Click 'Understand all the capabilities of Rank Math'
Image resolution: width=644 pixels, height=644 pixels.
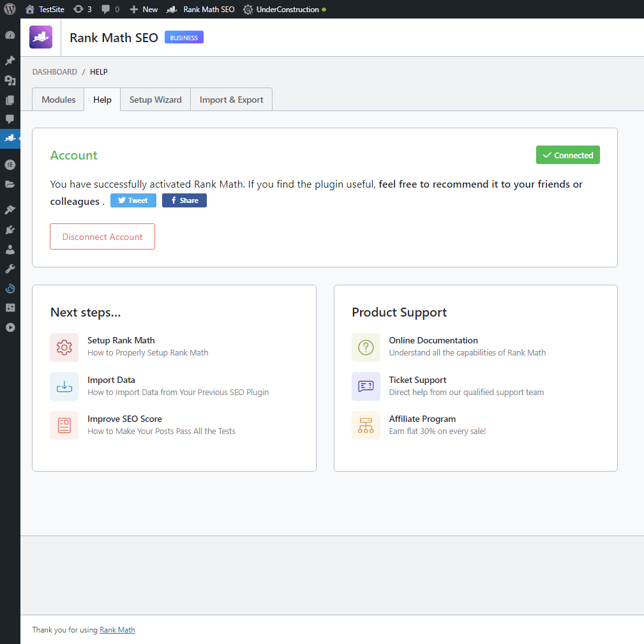click(467, 353)
